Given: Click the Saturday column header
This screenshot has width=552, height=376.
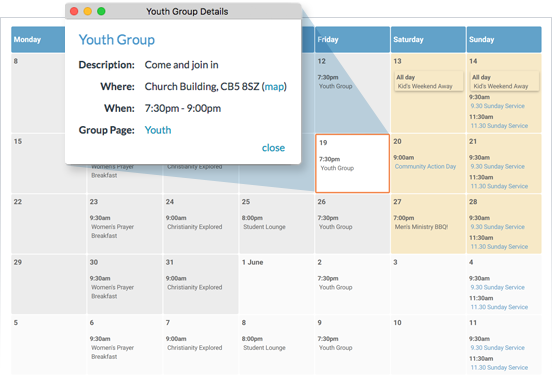Looking at the screenshot, I should tap(428, 39).
